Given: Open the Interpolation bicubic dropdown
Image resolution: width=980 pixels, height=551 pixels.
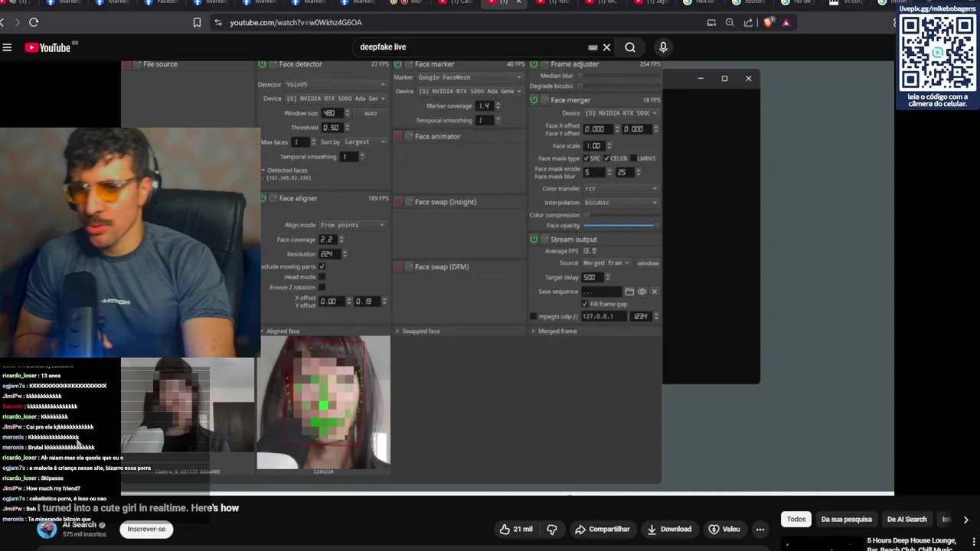Looking at the screenshot, I should click(620, 203).
